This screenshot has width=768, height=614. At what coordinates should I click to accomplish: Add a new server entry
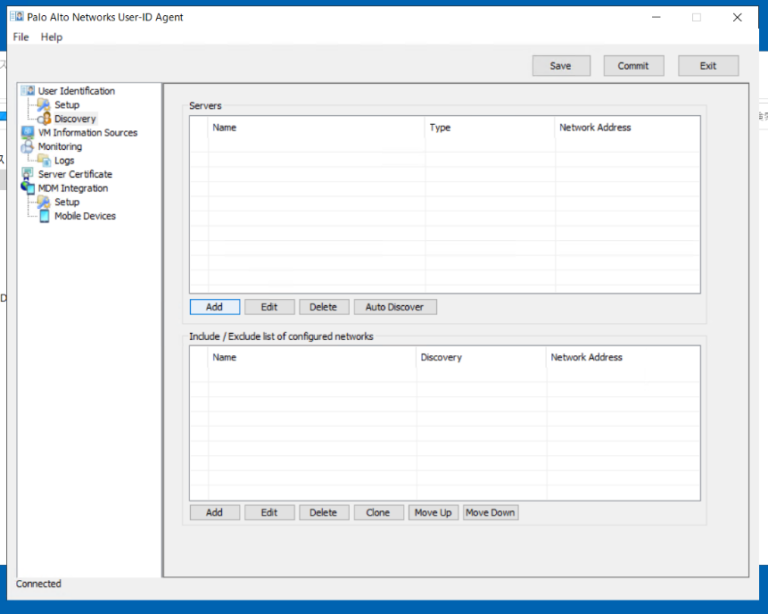tap(215, 307)
